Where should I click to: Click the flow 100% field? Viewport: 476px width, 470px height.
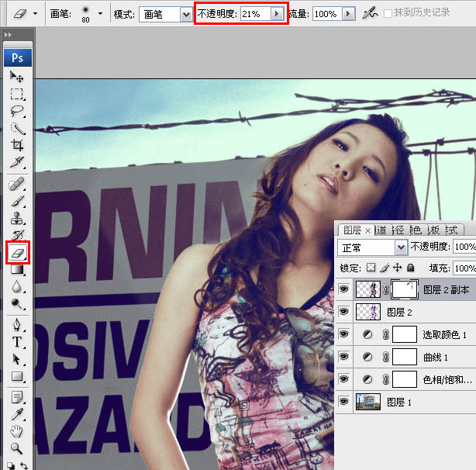pyautogui.click(x=327, y=14)
